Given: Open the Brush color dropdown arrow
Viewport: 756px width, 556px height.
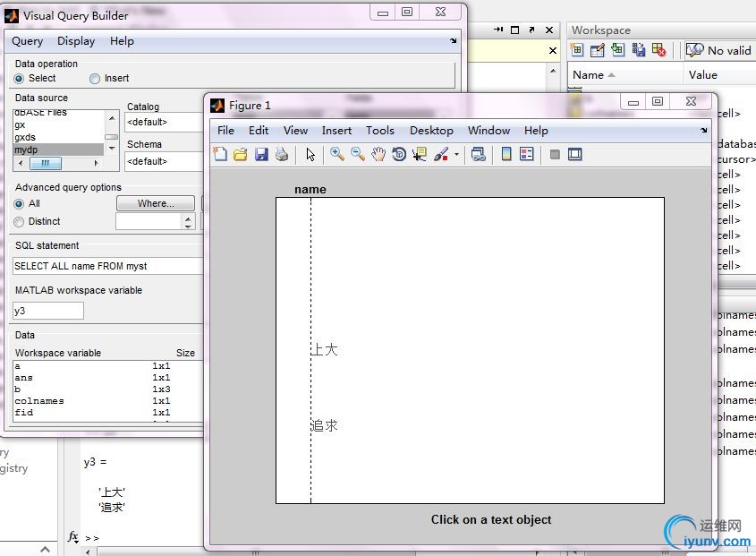Looking at the screenshot, I should coord(456,154).
